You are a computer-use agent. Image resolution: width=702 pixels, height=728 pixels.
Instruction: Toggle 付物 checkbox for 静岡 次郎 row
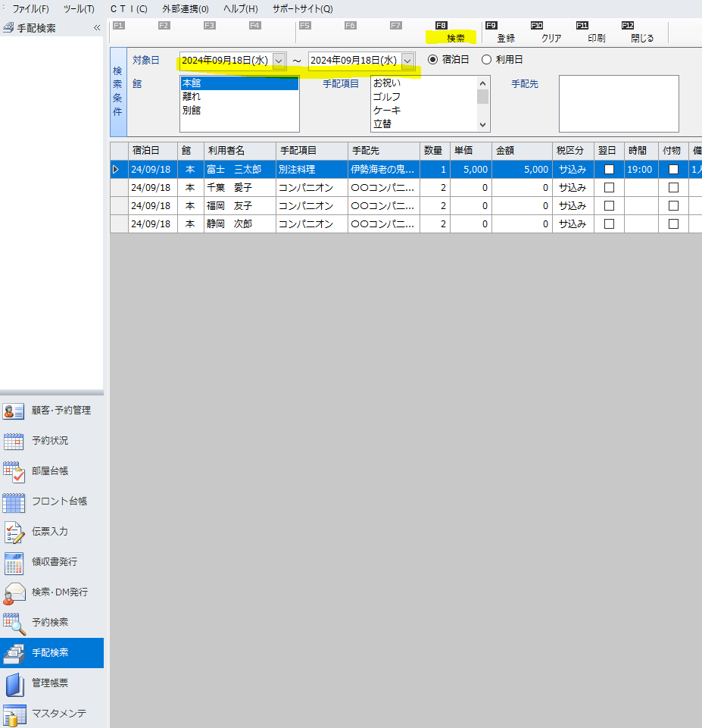pos(673,223)
